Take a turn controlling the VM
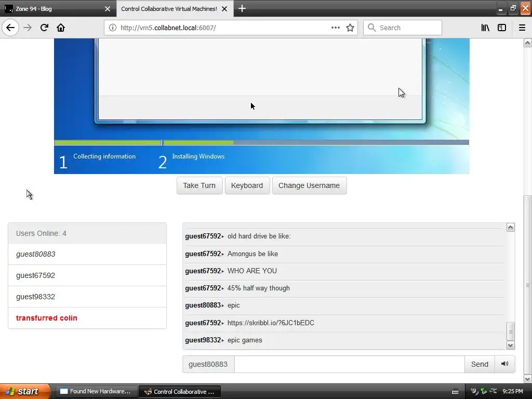This screenshot has width=532, height=399. pyautogui.click(x=199, y=185)
